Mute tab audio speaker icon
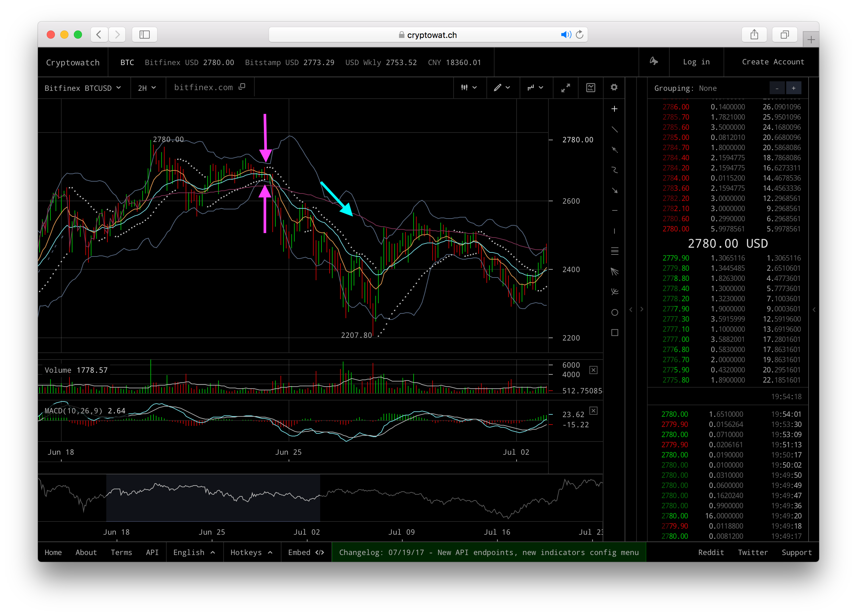 [x=565, y=35]
